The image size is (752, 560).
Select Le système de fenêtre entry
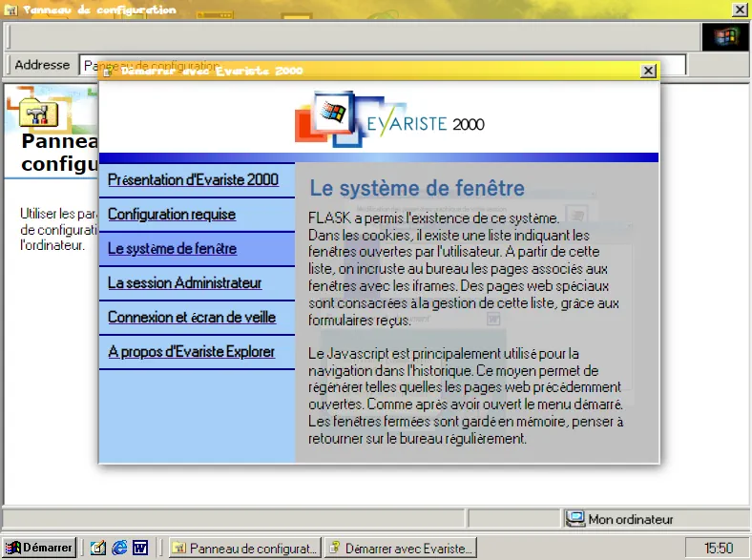pyautogui.click(x=172, y=249)
